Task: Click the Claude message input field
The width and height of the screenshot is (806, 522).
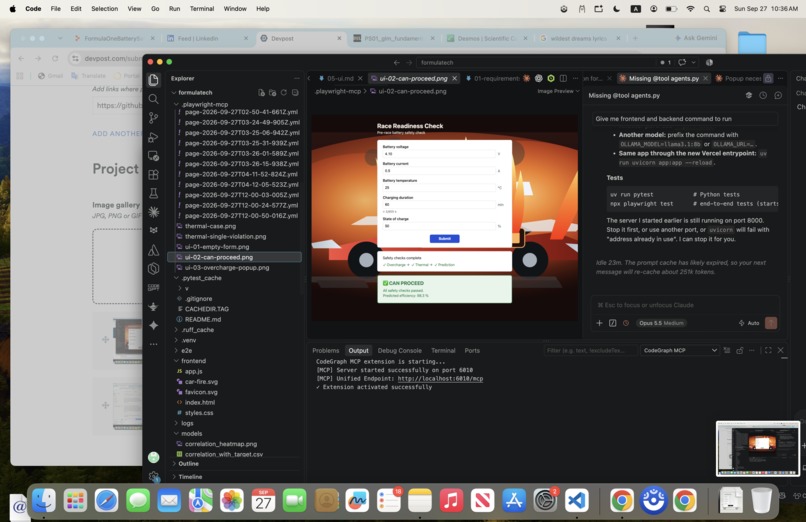Action: tap(685, 305)
